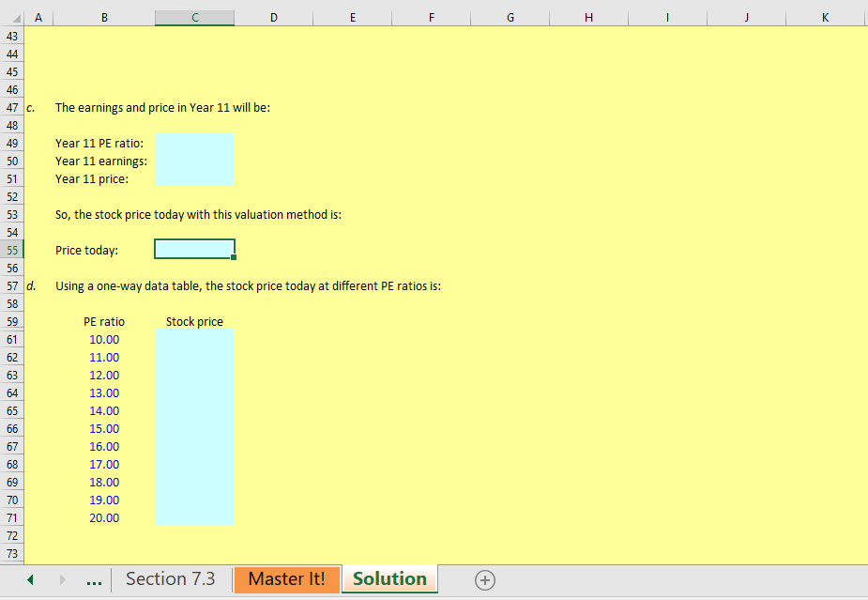868x600 pixels.
Task: Select row 59 header
Action: [12, 322]
